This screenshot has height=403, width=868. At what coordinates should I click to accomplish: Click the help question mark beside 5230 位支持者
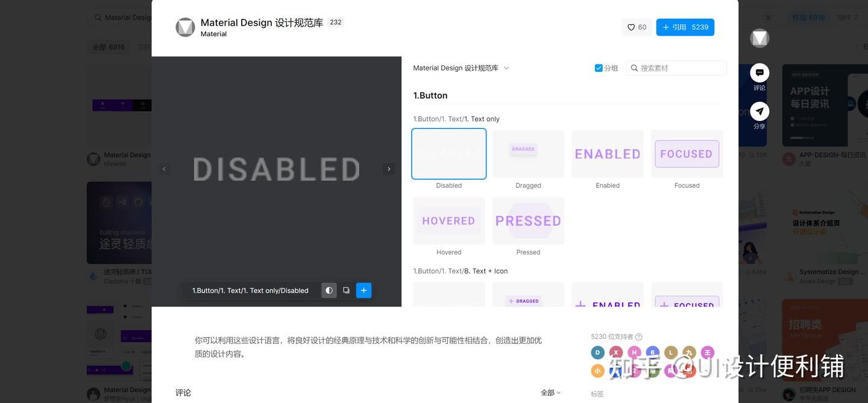(x=639, y=337)
